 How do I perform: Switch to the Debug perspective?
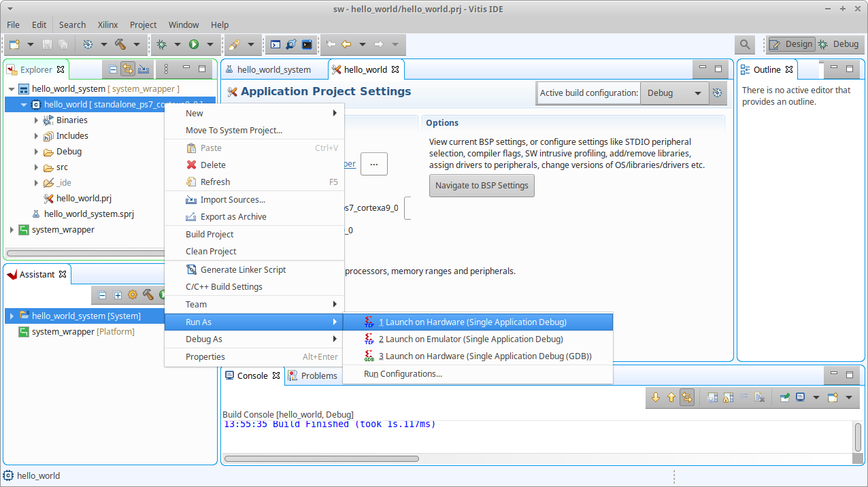[839, 44]
